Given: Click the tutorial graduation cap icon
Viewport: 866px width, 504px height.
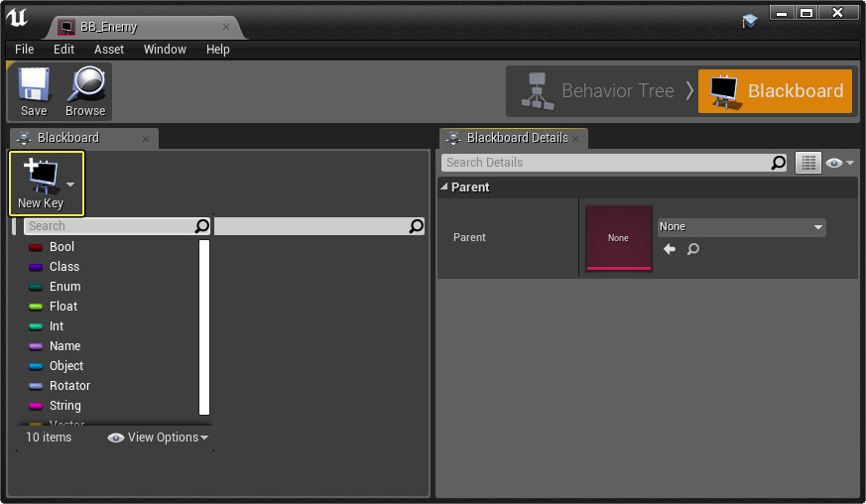Looking at the screenshot, I should 749,21.
